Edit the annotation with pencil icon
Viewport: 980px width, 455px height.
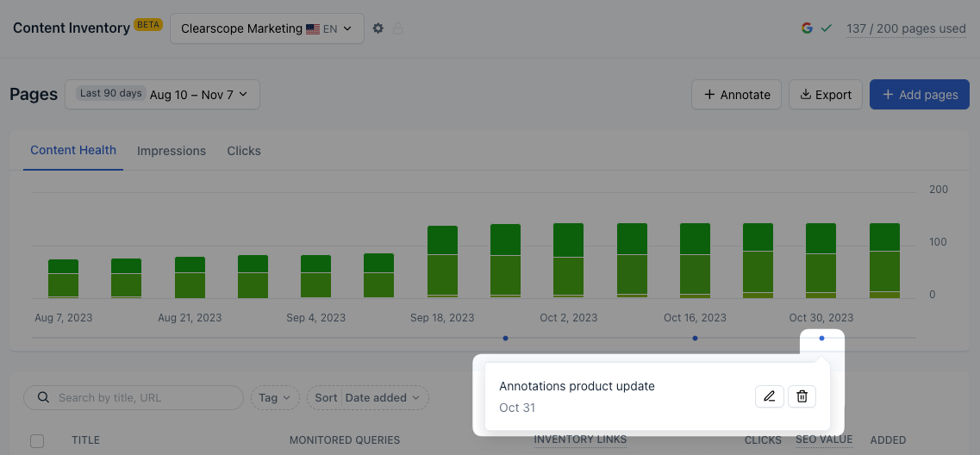pyautogui.click(x=770, y=396)
